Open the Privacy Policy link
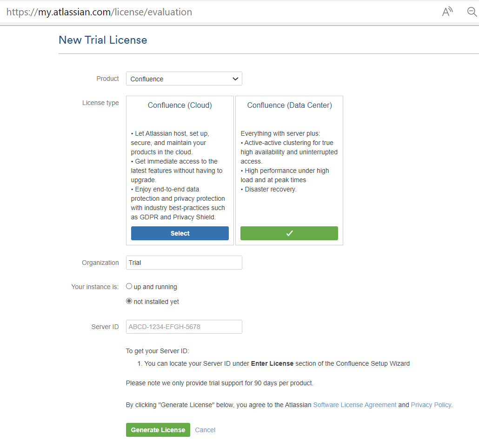The image size is (479, 448). (431, 405)
